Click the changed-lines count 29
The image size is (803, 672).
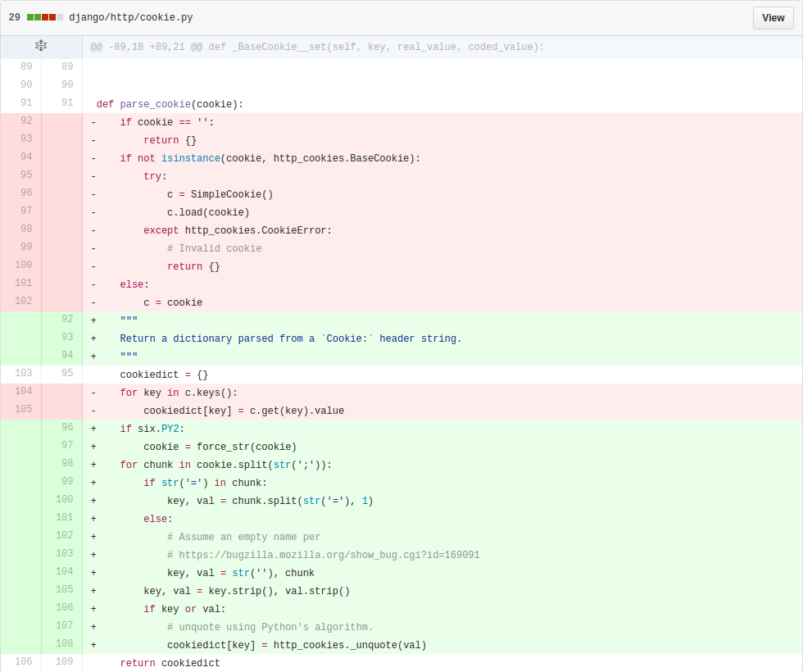coord(15,17)
